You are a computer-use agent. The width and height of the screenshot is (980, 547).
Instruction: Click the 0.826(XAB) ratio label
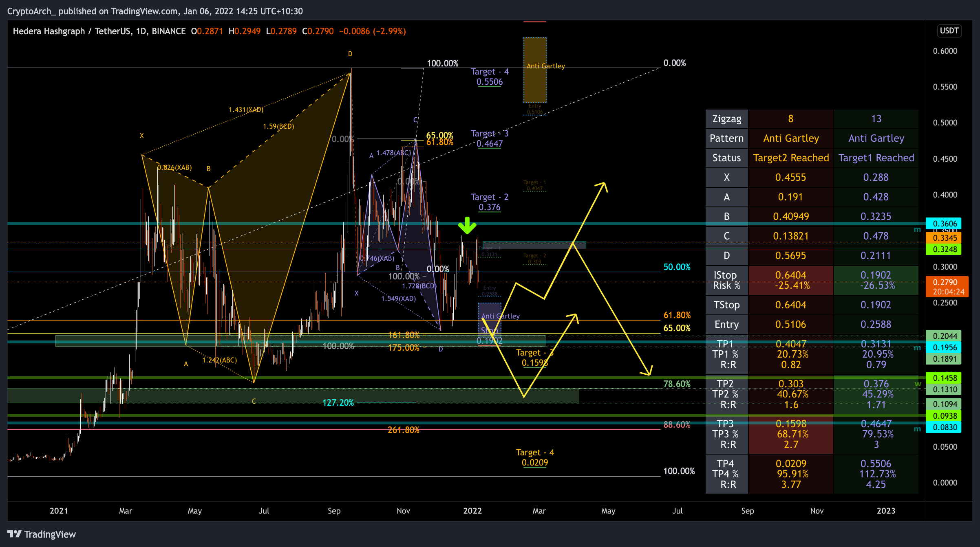point(174,167)
